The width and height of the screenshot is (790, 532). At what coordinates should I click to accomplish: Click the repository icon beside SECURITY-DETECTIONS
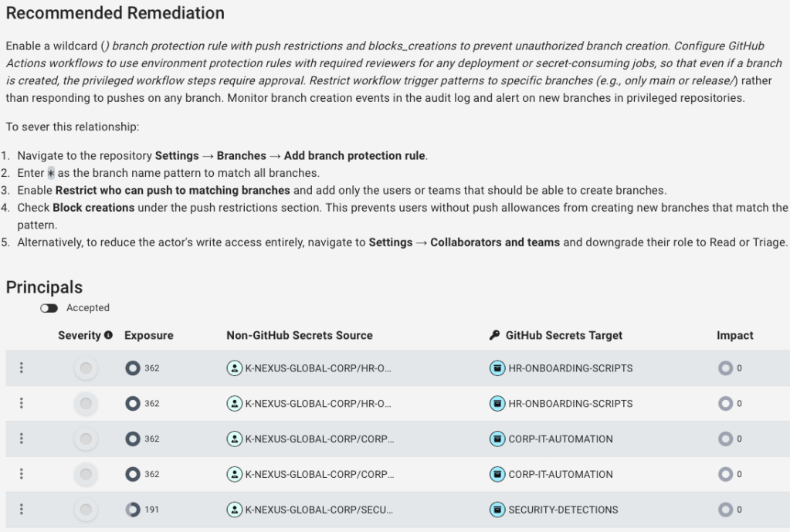click(x=497, y=510)
